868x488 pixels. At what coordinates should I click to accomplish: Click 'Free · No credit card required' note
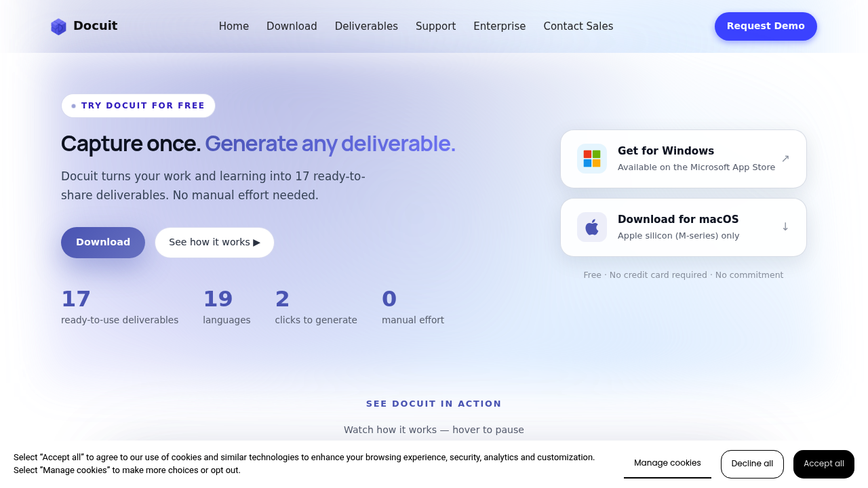684,275
